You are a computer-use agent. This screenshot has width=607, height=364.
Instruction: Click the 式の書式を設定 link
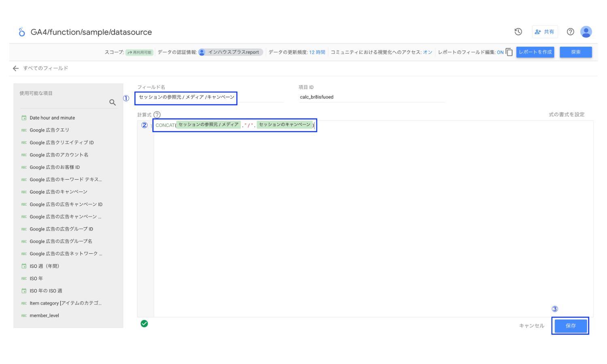pyautogui.click(x=566, y=115)
